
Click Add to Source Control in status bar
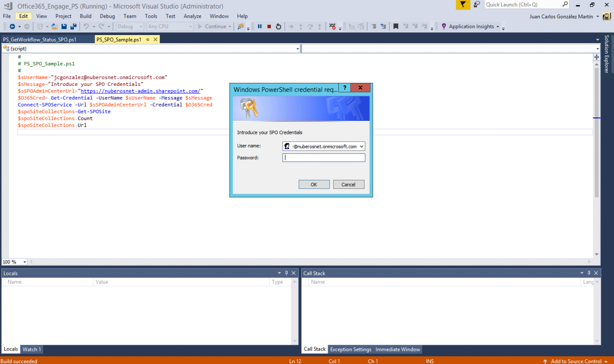point(576,361)
